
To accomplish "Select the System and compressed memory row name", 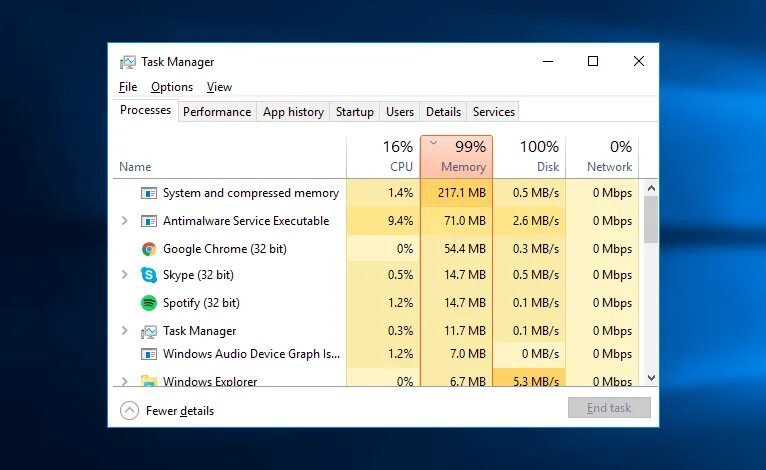I will pos(251,193).
